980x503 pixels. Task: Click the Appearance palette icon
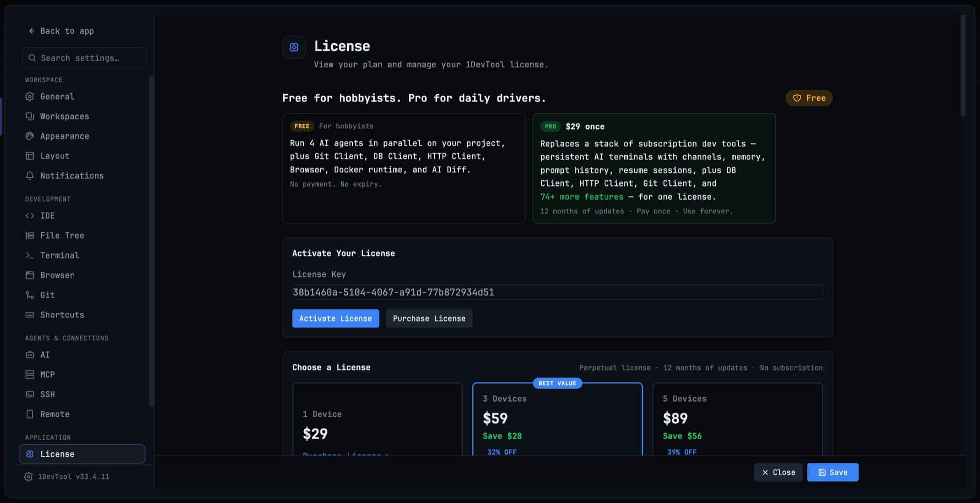[30, 136]
